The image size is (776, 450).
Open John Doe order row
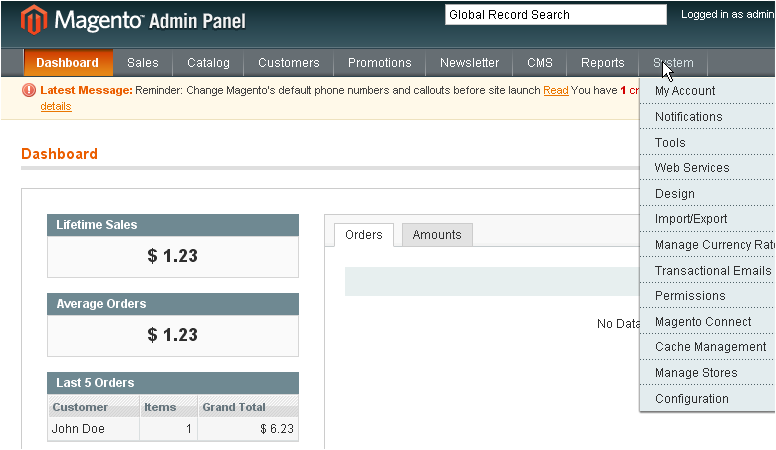173,429
